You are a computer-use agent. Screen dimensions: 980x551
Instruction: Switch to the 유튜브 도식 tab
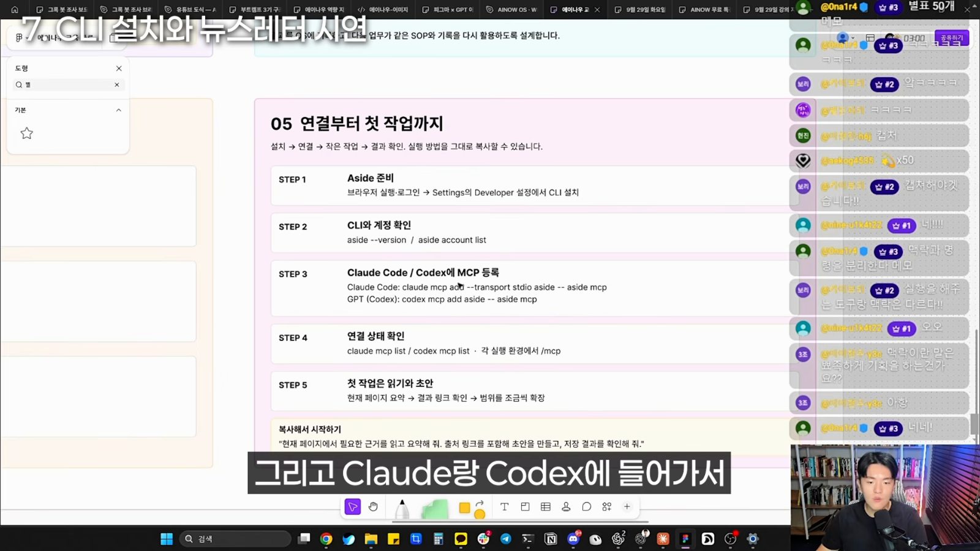pos(190,10)
